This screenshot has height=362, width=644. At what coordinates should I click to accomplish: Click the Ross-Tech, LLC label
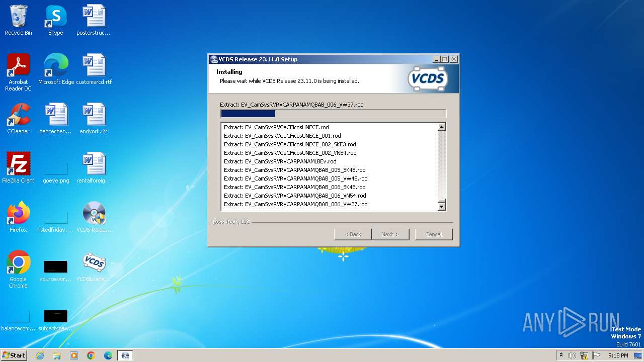[231, 222]
